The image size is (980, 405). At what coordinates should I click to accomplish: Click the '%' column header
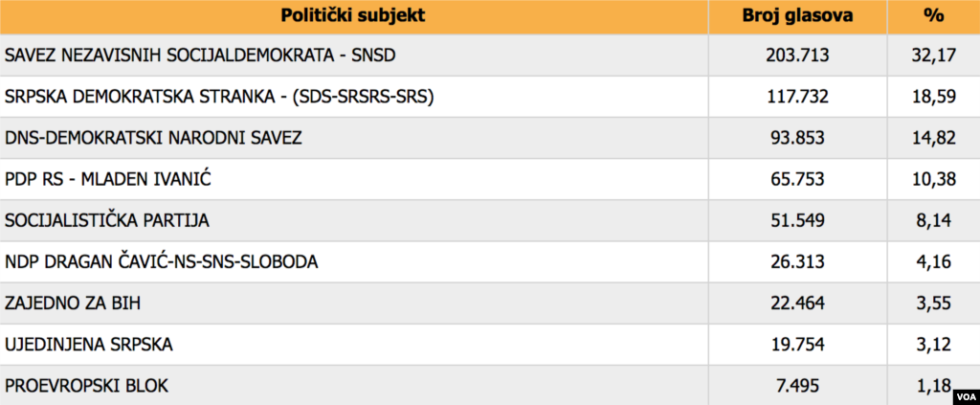934,15
